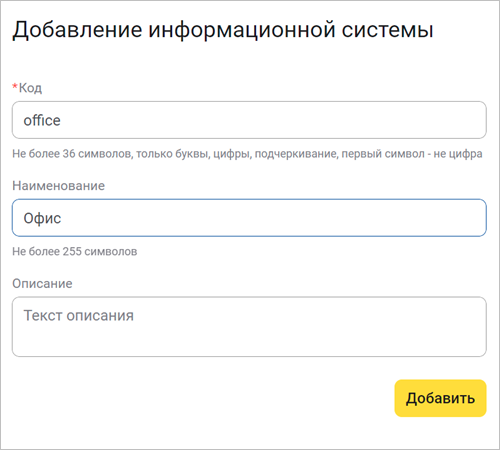
Task: Click the Описание field label
Action: coord(42,284)
